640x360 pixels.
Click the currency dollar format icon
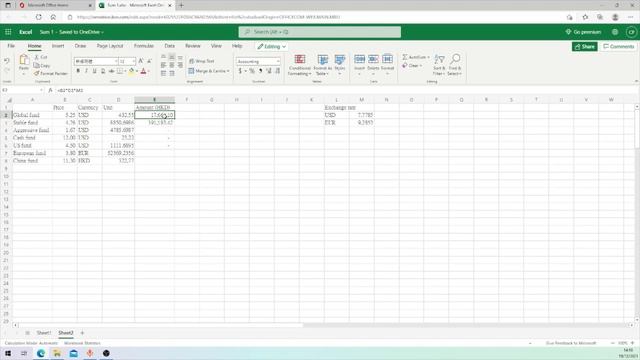(x=240, y=71)
